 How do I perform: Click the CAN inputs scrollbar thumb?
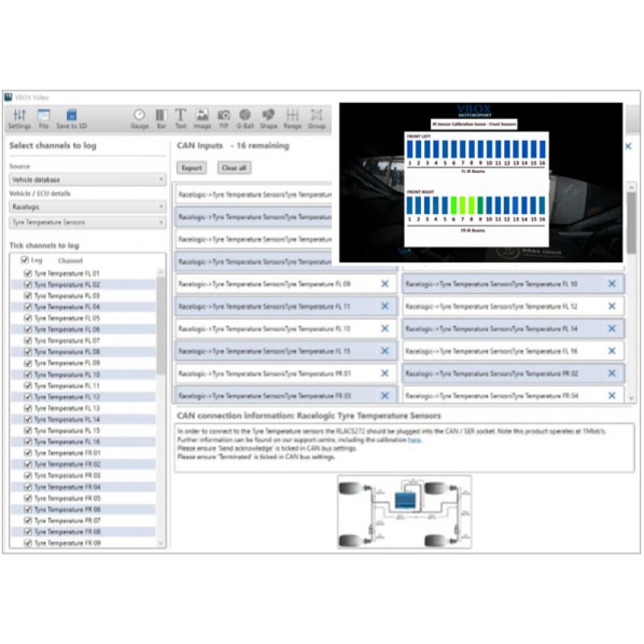coord(631,222)
